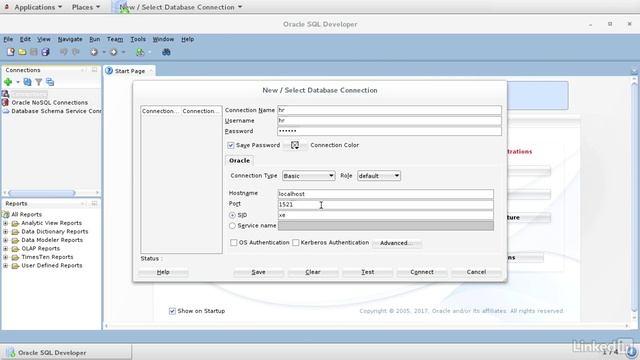Image resolution: width=640 pixels, height=360 pixels.
Task: Click the Save All toolbar icon
Action: coord(45,52)
